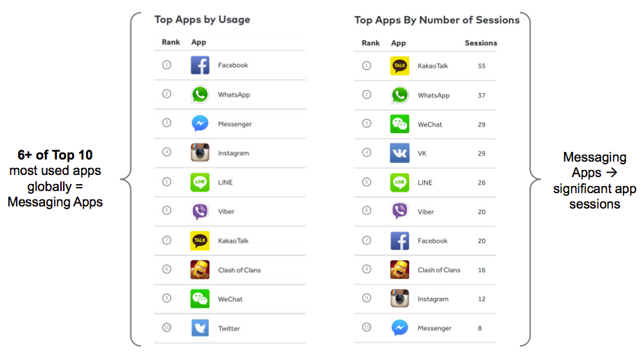Viewport: 644px width, 352px height.
Task: Select the KakaoTalk icon in the Sessions list
Action: [399, 66]
